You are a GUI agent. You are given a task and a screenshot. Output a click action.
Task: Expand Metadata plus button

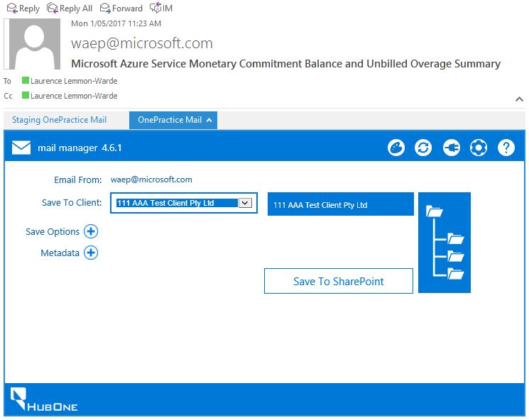pos(91,253)
